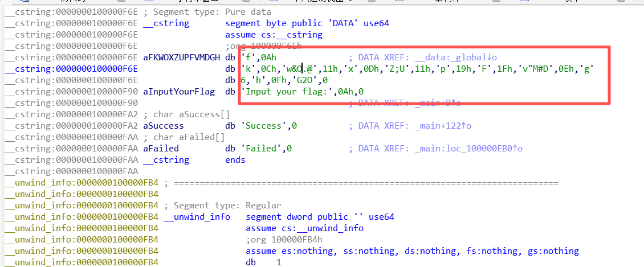This screenshot has width=644, height=267.
Task: Click blue __cstring name on segment line
Action: (x=166, y=23)
